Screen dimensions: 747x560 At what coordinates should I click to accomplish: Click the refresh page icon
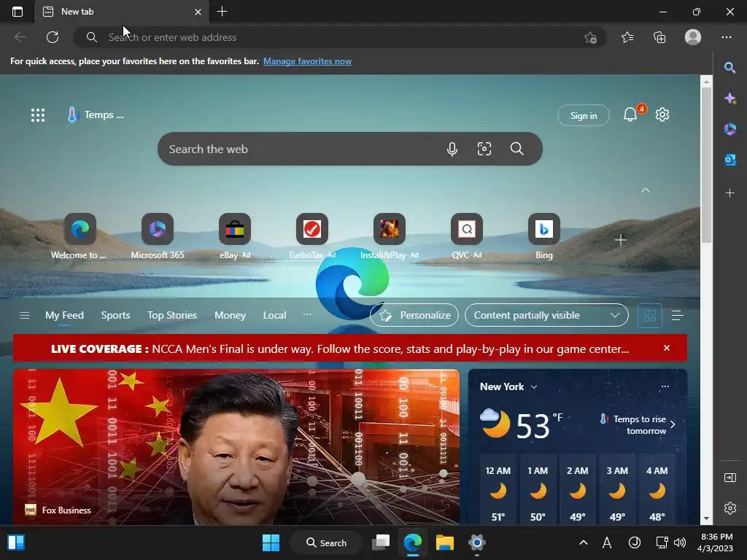click(x=53, y=37)
